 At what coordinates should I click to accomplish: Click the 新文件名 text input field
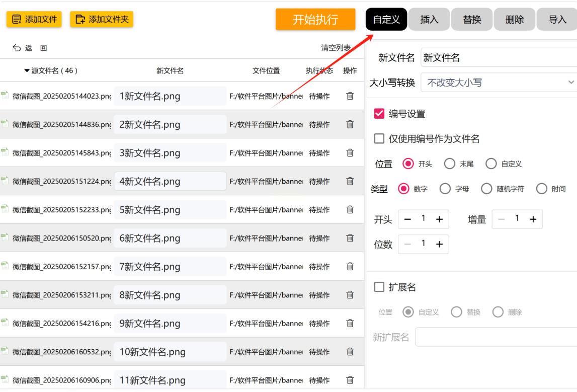(x=499, y=57)
